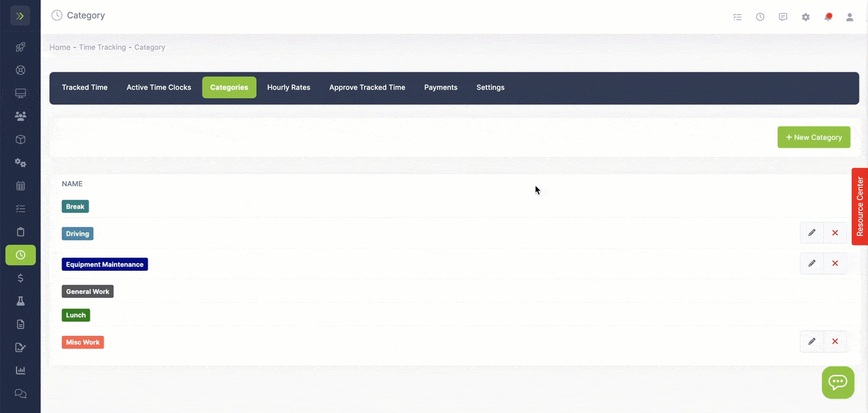This screenshot has height=413, width=868.
Task: Edit the Driving category
Action: point(812,233)
